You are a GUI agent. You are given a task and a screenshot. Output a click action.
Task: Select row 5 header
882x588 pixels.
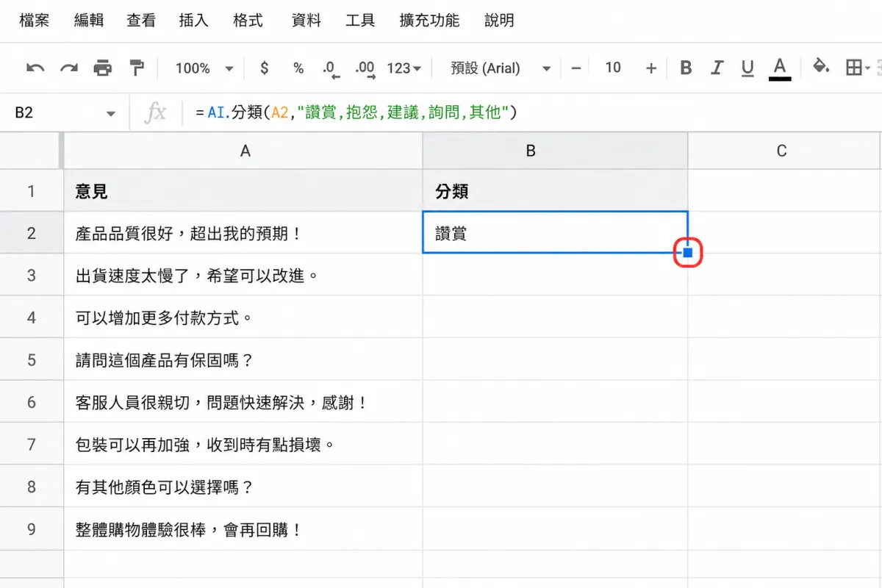32,360
